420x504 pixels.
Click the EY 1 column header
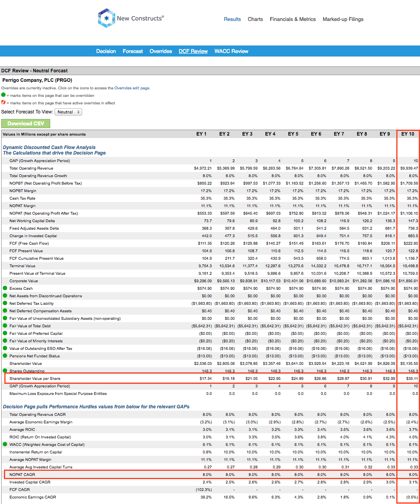(202, 134)
